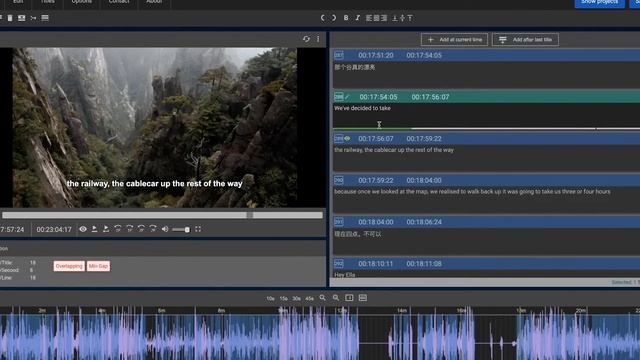Click the image frame icon in toolbar
This screenshot has height=360, width=640.
[x=22, y=18]
